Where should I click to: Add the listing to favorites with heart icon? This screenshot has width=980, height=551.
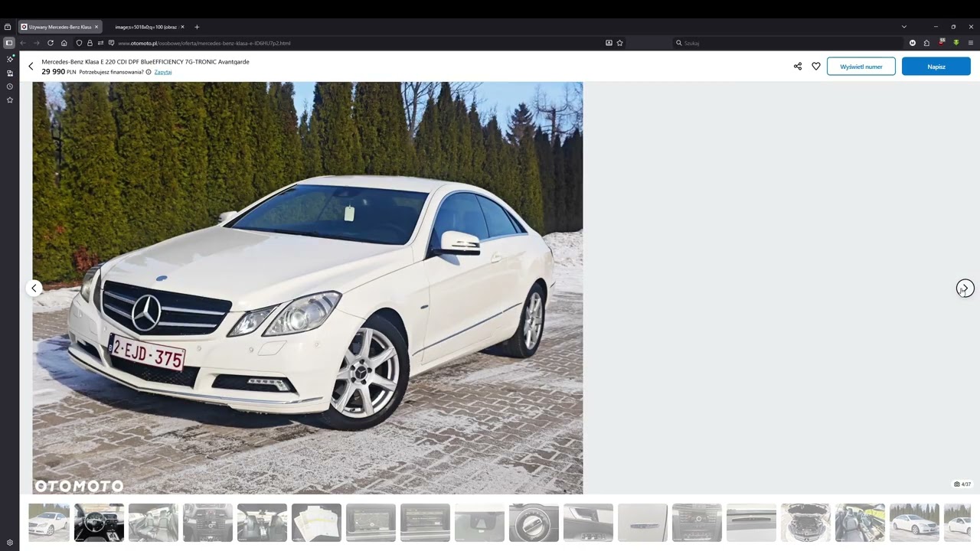click(816, 67)
